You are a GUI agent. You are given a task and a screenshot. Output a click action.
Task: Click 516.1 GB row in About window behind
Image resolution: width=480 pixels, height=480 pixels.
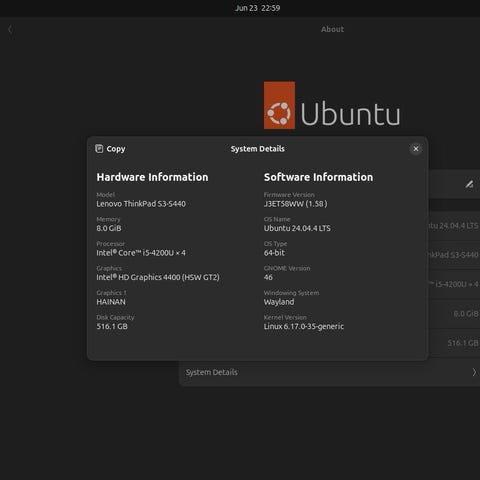tap(454, 343)
